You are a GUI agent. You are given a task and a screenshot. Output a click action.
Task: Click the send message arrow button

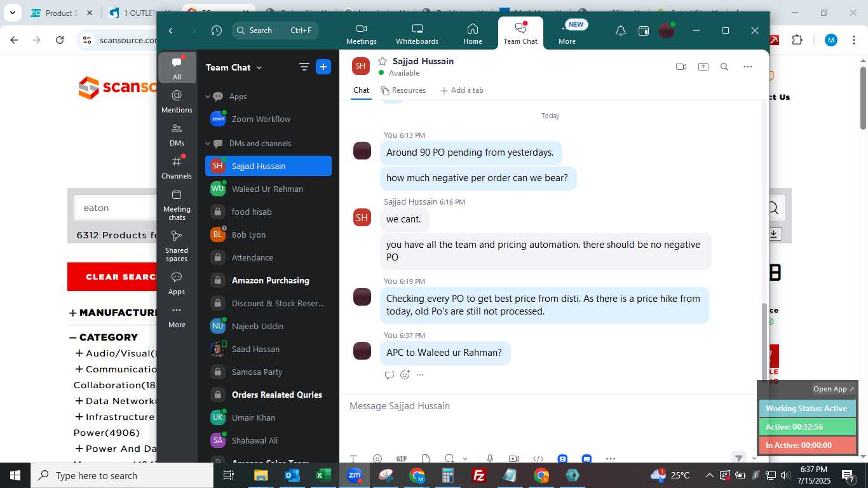pyautogui.click(x=738, y=457)
